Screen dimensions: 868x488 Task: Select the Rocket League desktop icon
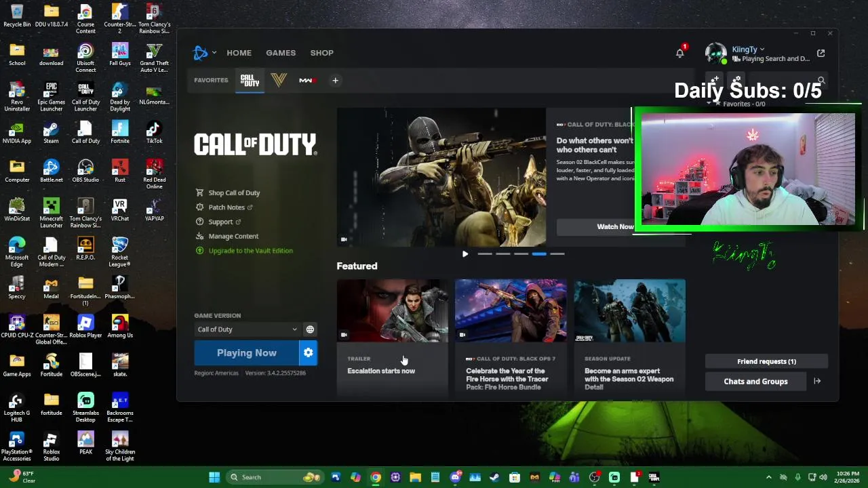[120, 251]
